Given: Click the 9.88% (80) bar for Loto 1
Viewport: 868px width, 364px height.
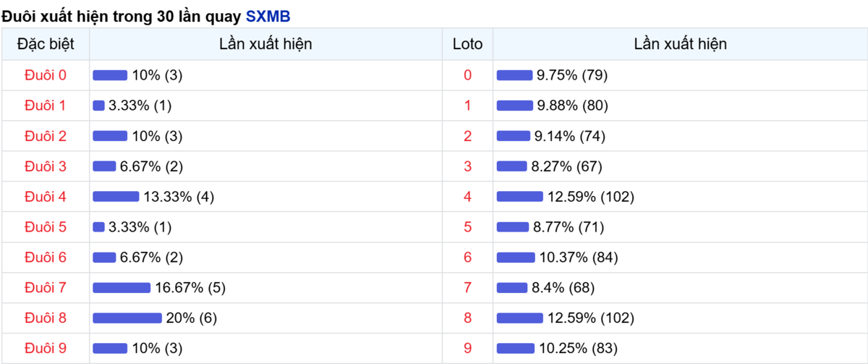Looking at the screenshot, I should point(515,106).
